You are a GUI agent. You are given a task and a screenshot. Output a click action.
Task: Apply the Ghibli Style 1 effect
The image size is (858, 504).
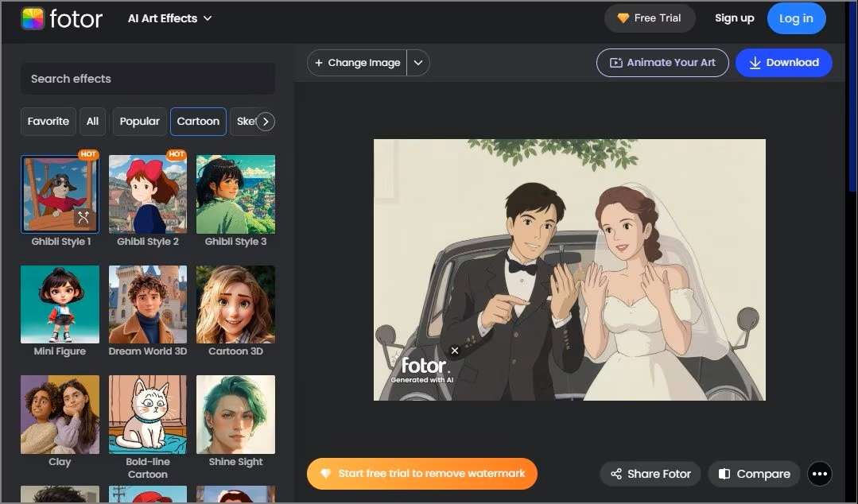point(60,194)
